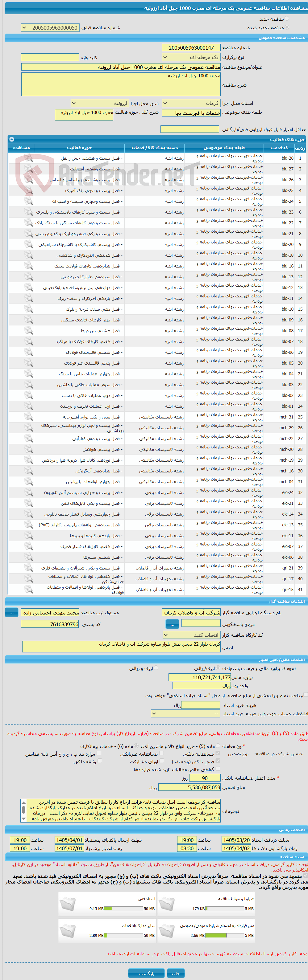Open view icon for row elc-24
This screenshot has height=980, width=308.
[29, 492]
